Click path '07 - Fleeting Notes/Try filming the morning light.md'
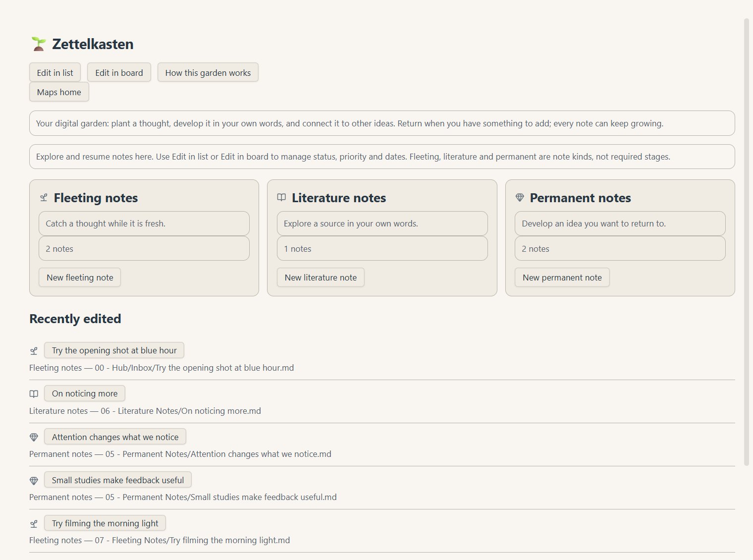Screen dimensions: 753x560 (x=192, y=540)
